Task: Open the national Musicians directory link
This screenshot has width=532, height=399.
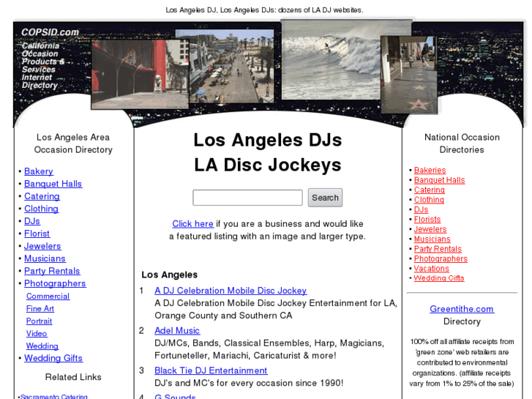Action: (432, 239)
